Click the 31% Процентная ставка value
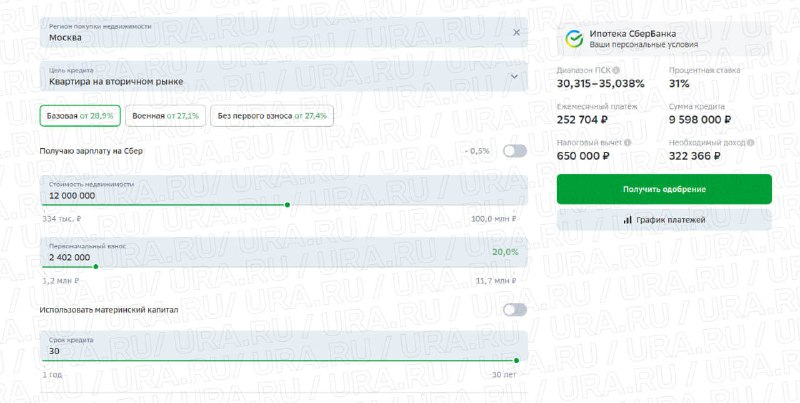Image resolution: width=800 pixels, height=403 pixels. click(x=679, y=84)
